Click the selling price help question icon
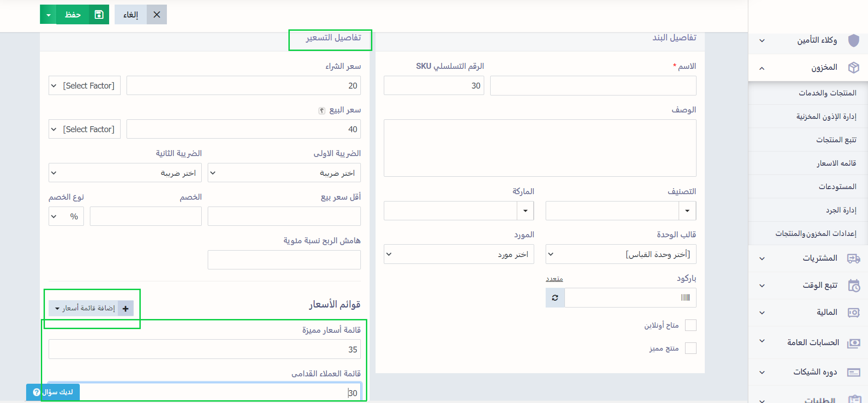 pos(322,111)
